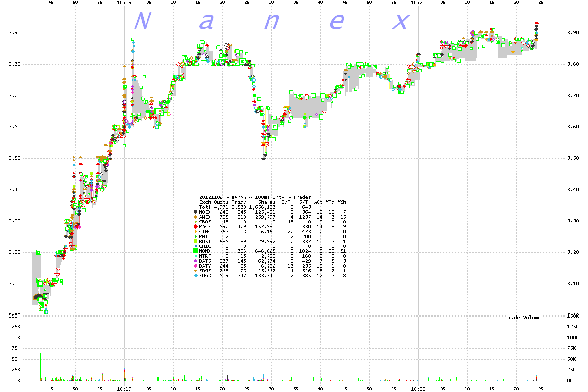
Task: Click the 'Exch' column header
Action: 205,202
